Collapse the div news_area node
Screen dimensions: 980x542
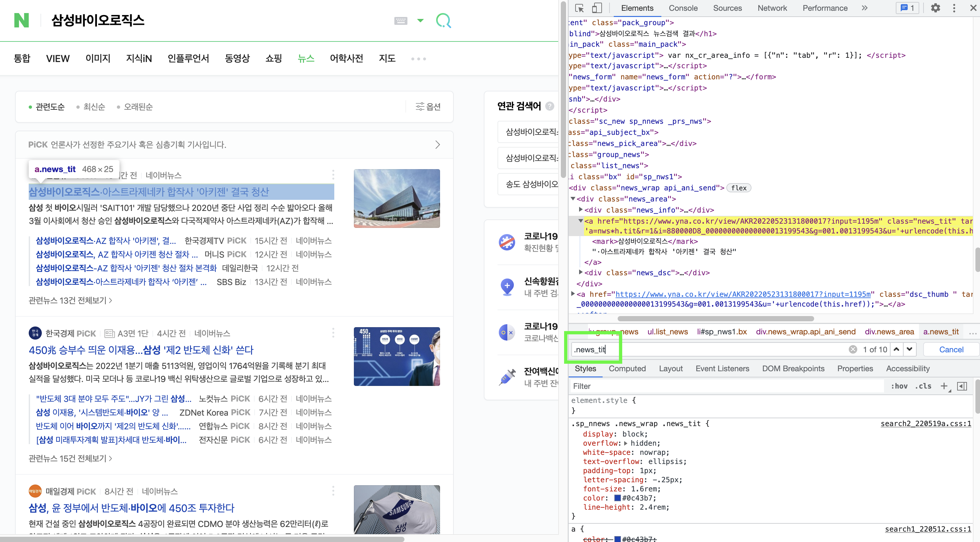[x=573, y=199]
